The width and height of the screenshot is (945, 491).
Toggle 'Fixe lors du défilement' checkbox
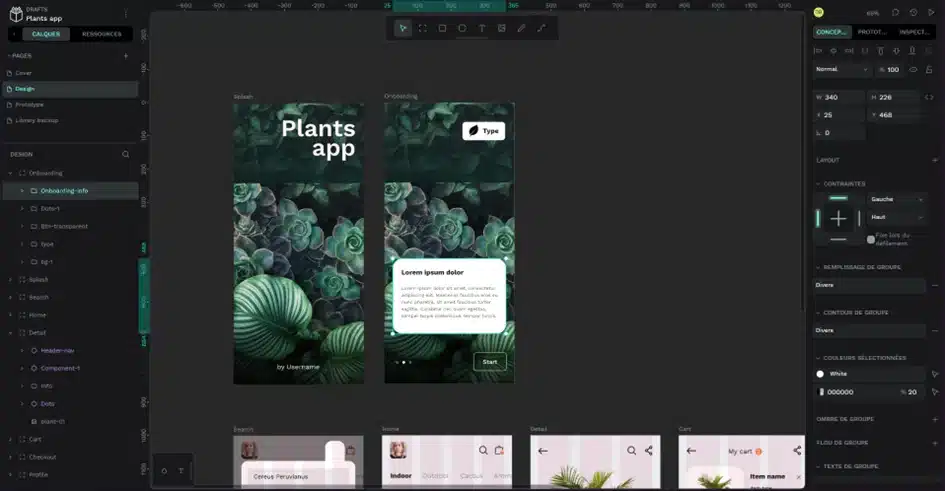[871, 239]
